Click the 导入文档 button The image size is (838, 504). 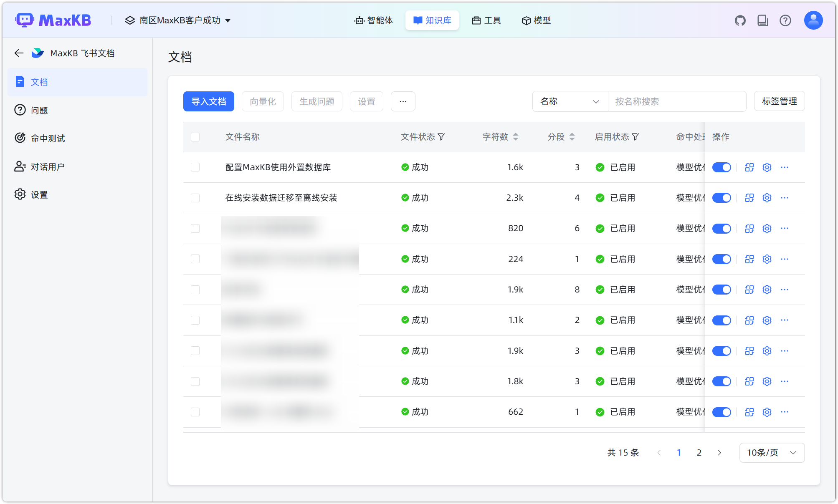coord(208,101)
